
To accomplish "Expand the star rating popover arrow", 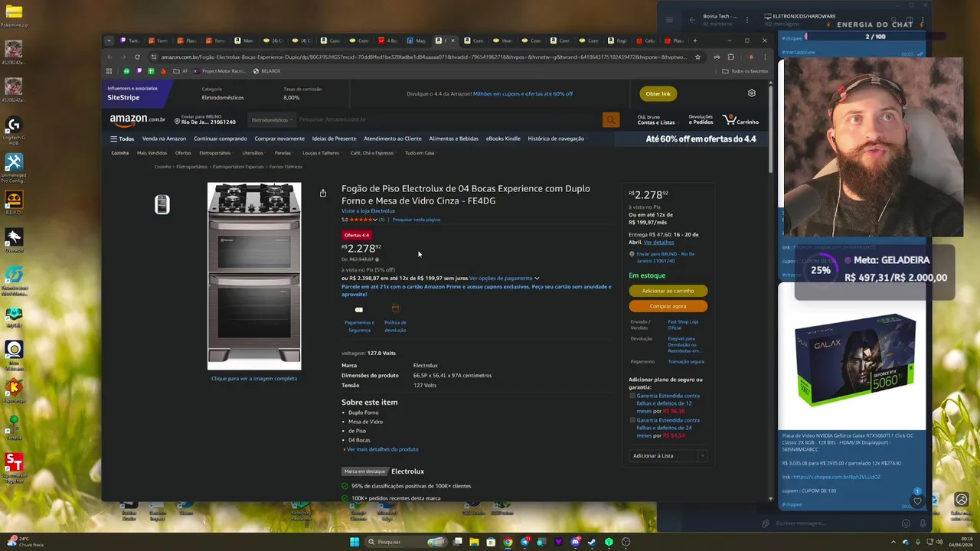I will coord(374,220).
